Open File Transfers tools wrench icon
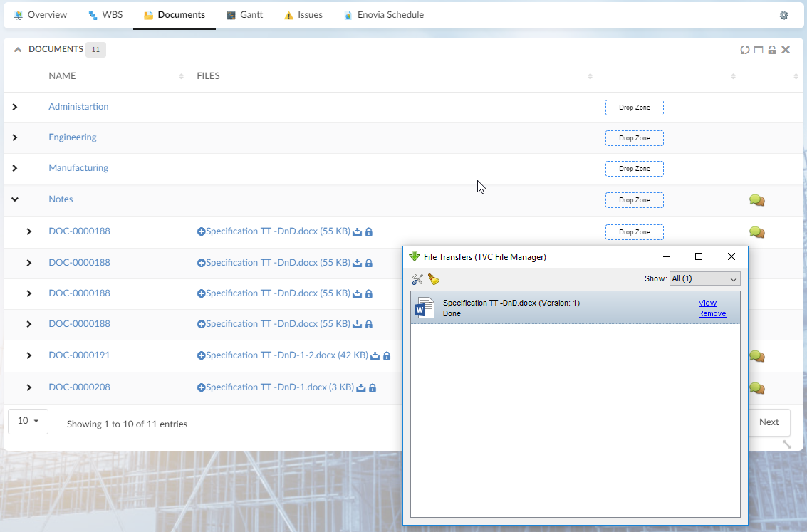This screenshot has width=807, height=532. (418, 279)
